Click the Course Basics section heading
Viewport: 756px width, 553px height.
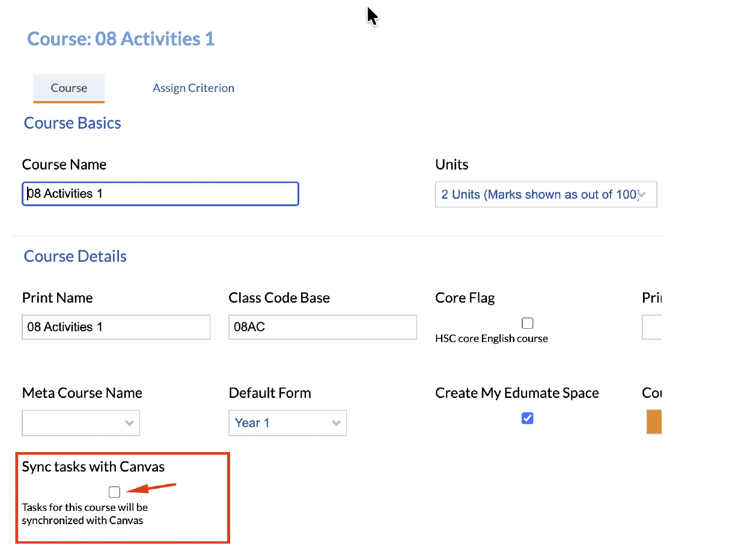click(73, 123)
